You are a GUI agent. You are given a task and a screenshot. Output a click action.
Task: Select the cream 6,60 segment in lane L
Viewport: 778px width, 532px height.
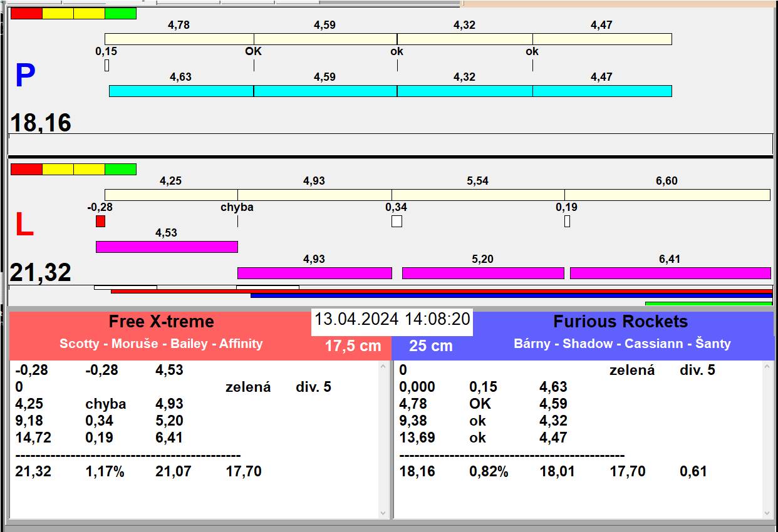667,195
